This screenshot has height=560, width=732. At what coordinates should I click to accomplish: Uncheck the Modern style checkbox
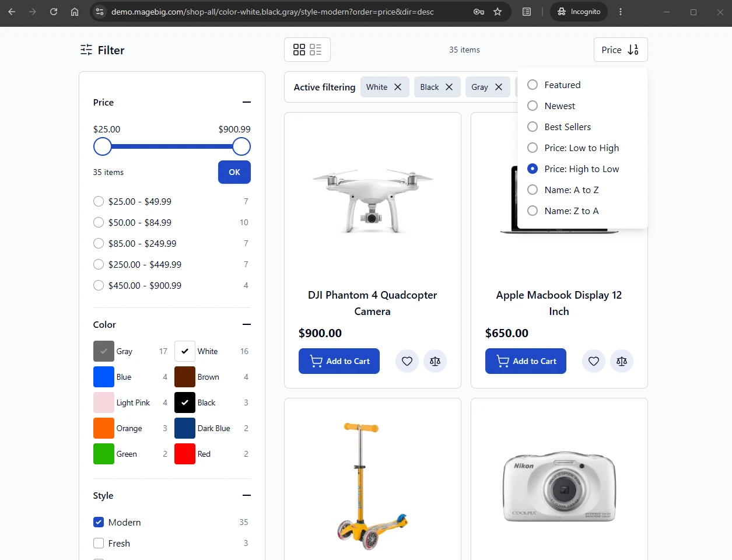99,522
